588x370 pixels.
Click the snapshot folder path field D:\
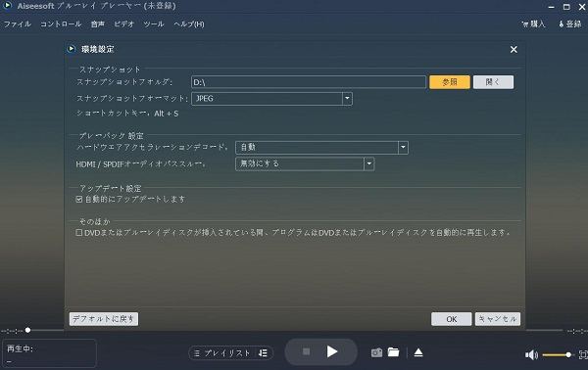pos(309,82)
